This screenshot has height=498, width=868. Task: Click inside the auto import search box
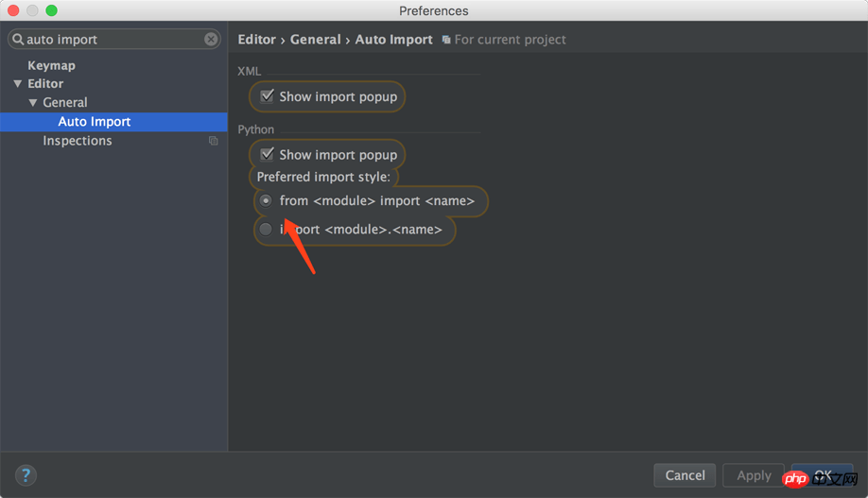click(x=113, y=40)
